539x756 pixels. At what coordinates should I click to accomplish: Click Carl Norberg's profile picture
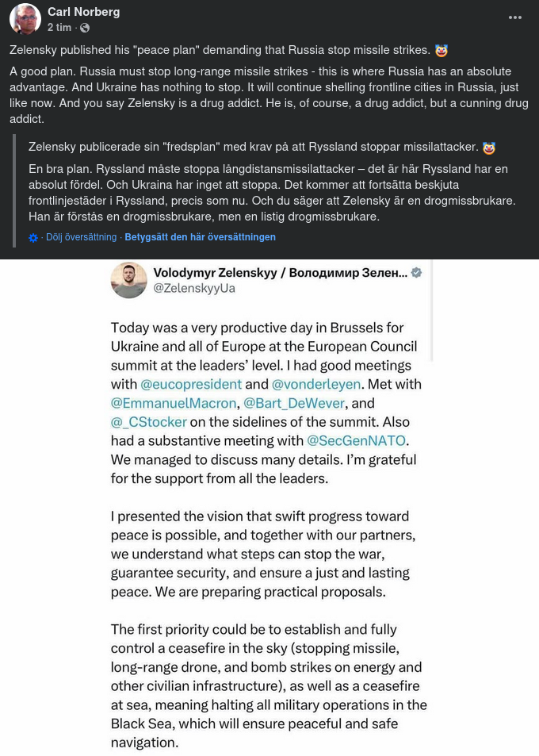(x=25, y=19)
